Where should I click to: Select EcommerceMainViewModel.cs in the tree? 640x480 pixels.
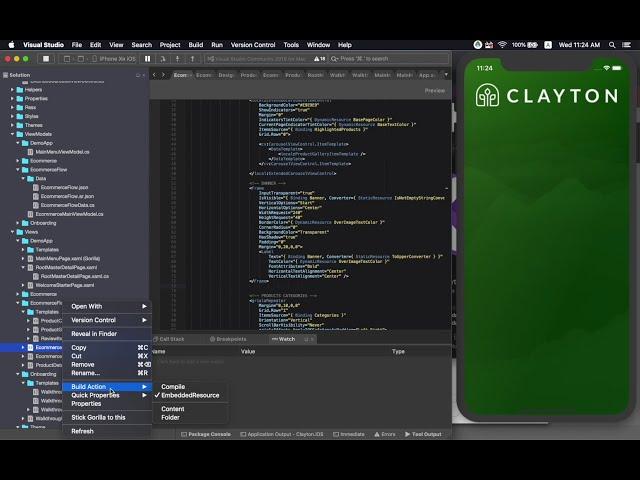(x=69, y=214)
